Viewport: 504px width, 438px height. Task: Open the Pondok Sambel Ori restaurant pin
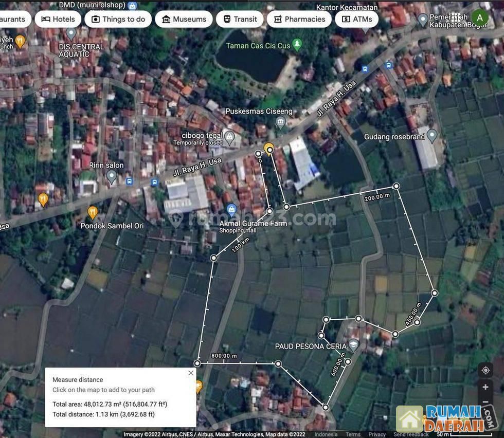[x=93, y=211]
